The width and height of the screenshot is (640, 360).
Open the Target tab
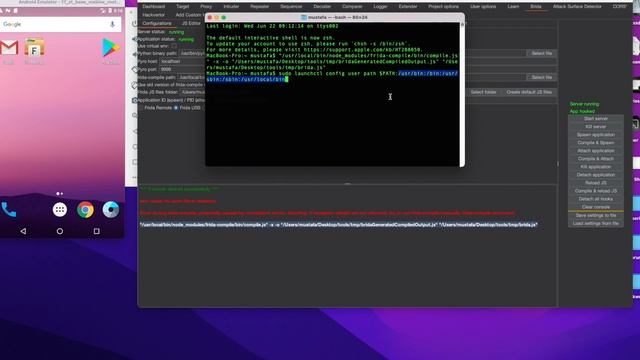[x=182, y=7]
